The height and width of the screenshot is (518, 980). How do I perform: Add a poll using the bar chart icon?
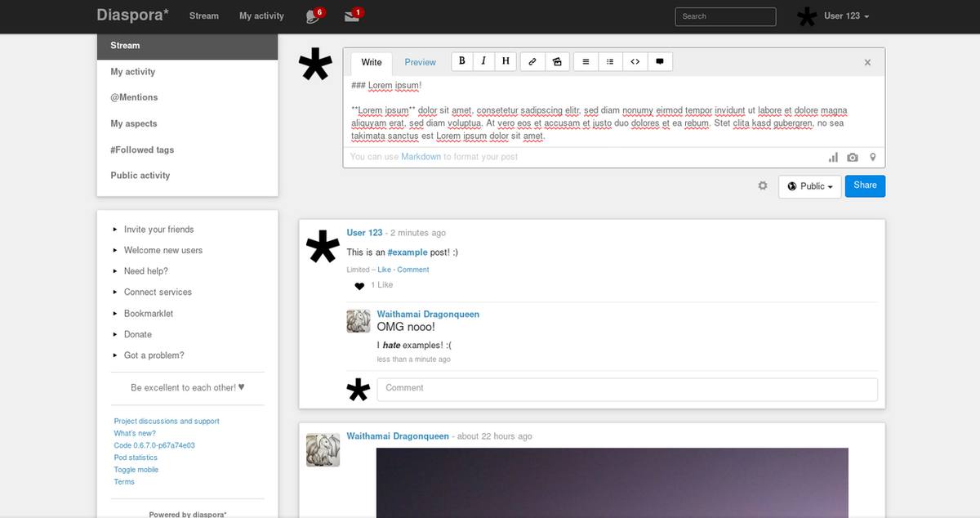coord(833,157)
